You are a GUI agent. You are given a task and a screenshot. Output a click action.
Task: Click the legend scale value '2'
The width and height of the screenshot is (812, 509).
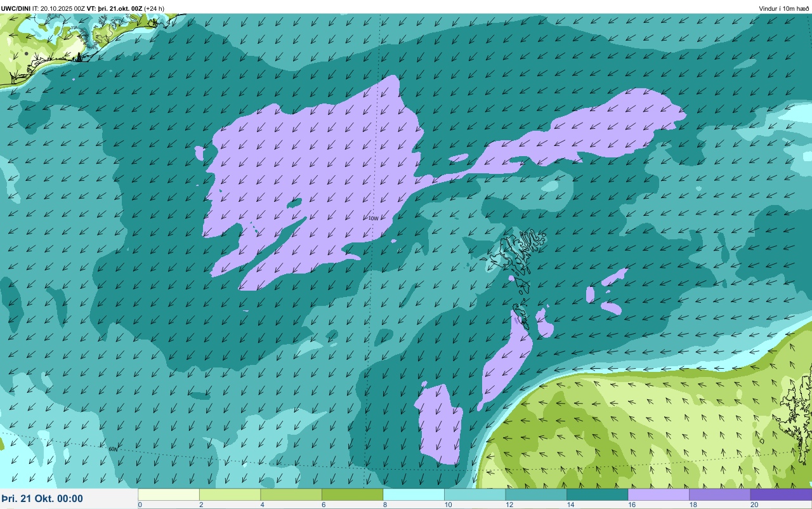pos(201,505)
